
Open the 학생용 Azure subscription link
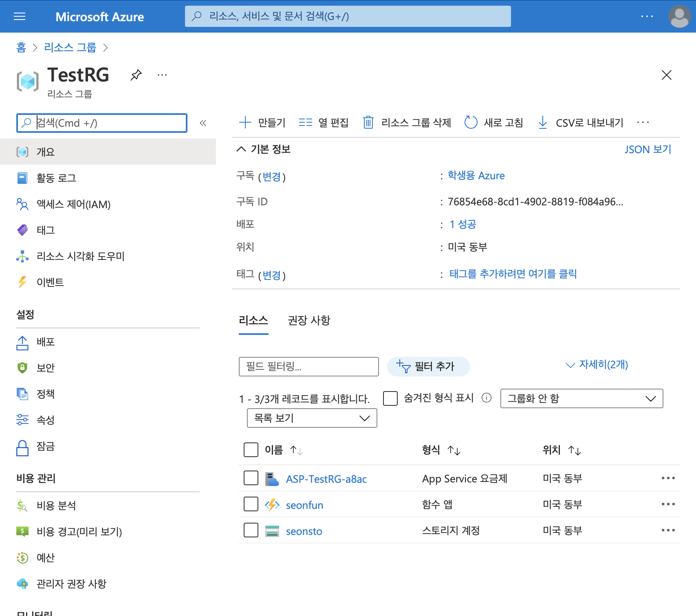coord(476,176)
